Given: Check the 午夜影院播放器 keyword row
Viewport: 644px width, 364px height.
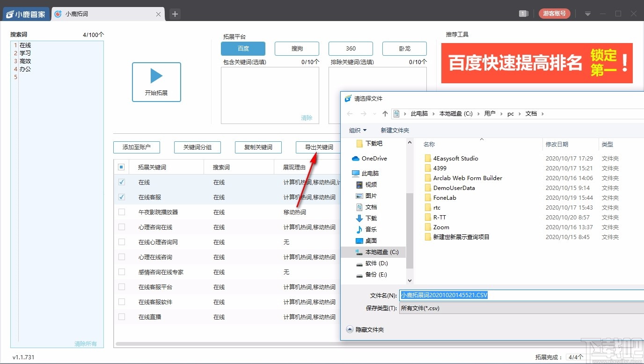Looking at the screenshot, I should click(122, 212).
